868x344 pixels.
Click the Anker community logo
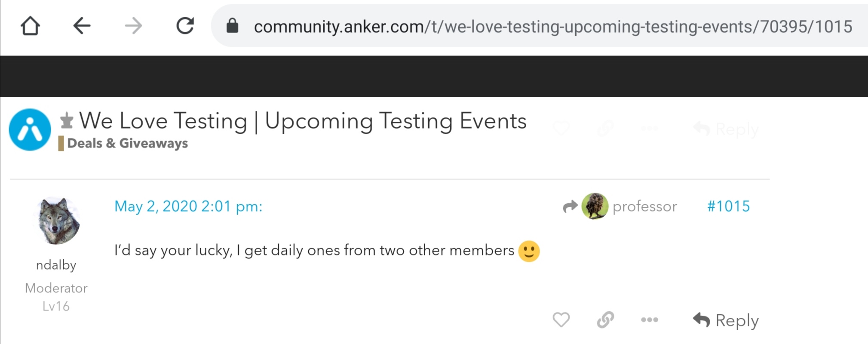(30, 129)
